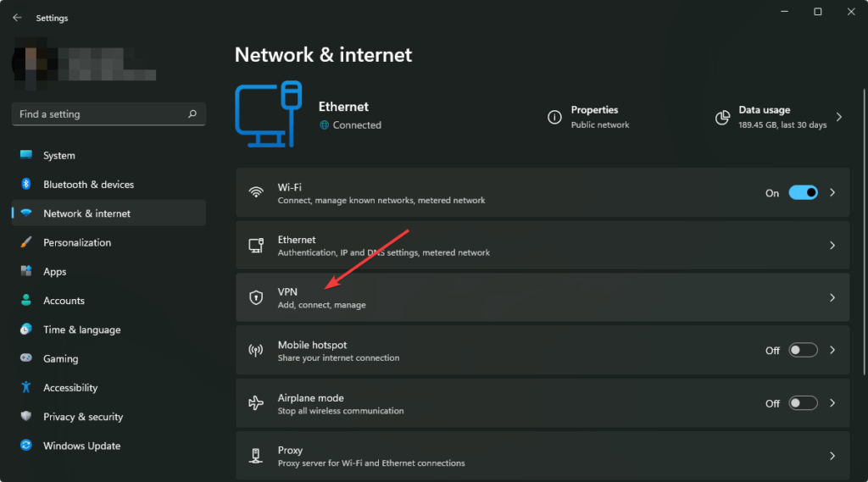
Task: Open Wi-Fi manage known networks row
Action: click(x=542, y=192)
